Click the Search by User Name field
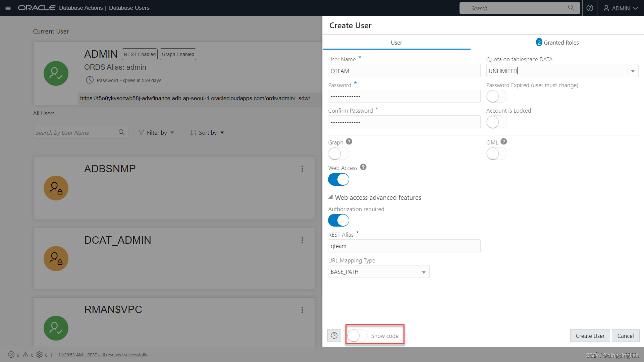 (x=74, y=132)
